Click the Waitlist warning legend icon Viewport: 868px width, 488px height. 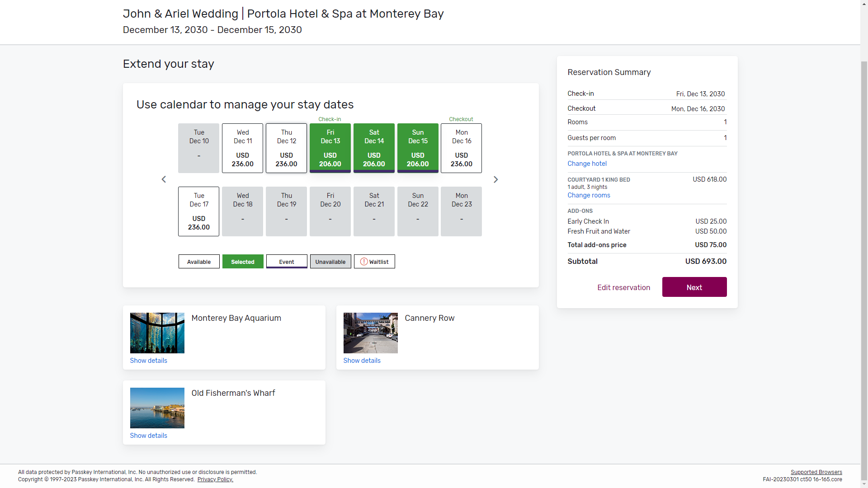pyautogui.click(x=364, y=262)
